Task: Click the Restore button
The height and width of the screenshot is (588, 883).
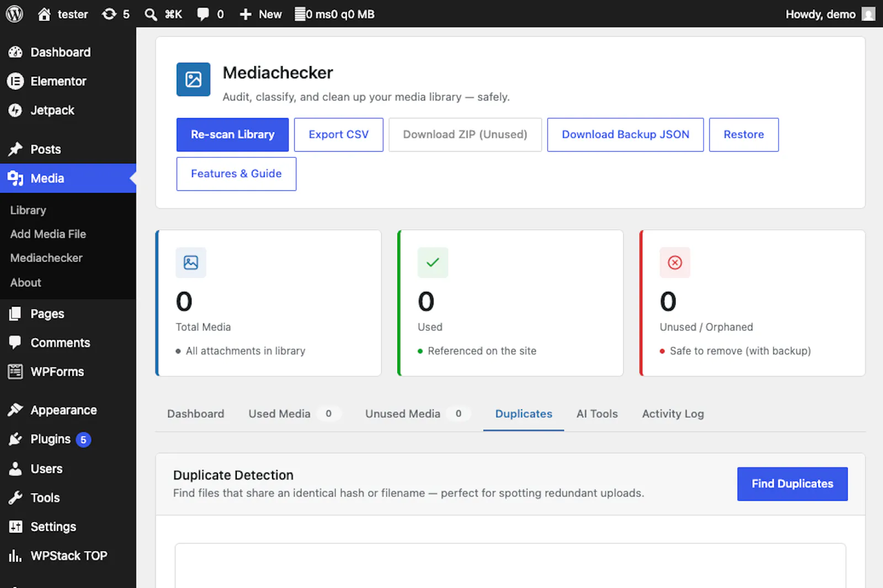Action: coord(743,135)
